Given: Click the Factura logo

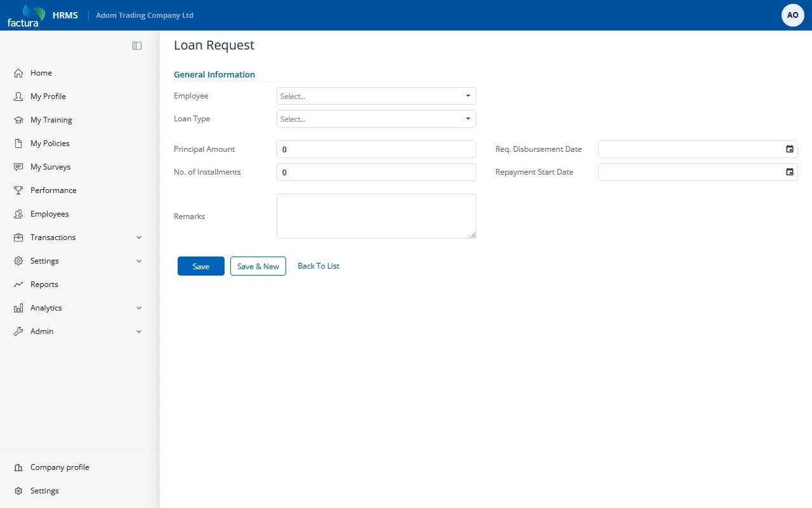Looking at the screenshot, I should [x=26, y=15].
